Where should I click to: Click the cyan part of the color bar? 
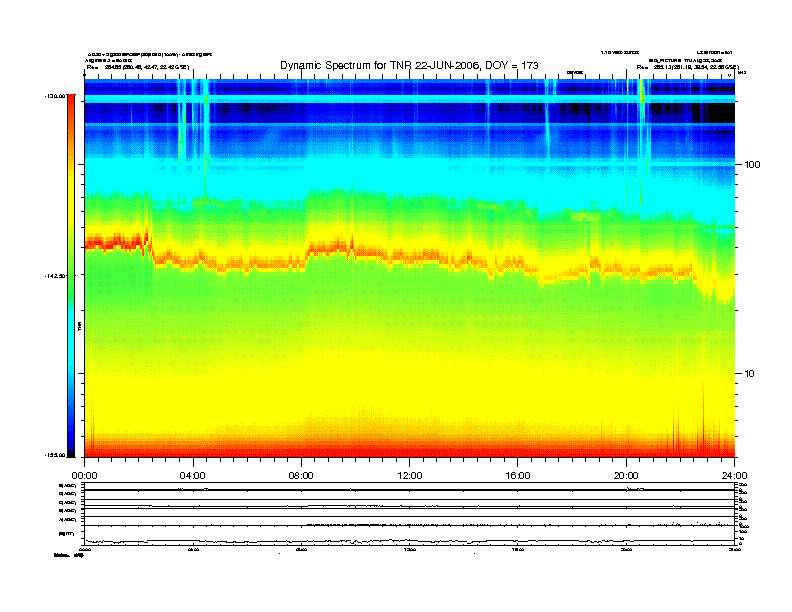click(x=71, y=338)
